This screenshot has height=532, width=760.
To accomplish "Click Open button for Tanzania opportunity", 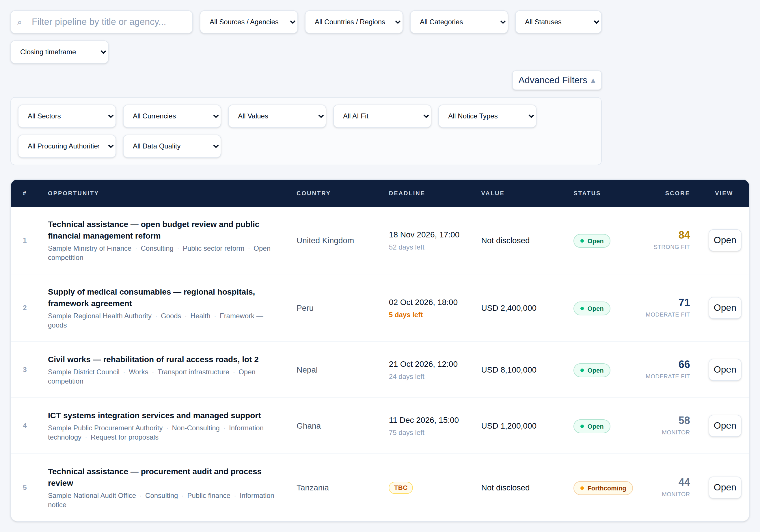I will [725, 488].
